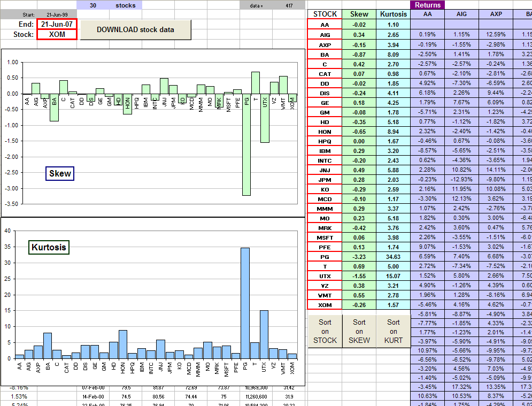This screenshot has width=532, height=406.
Task: Click the STOCK column header
Action: click(325, 14)
